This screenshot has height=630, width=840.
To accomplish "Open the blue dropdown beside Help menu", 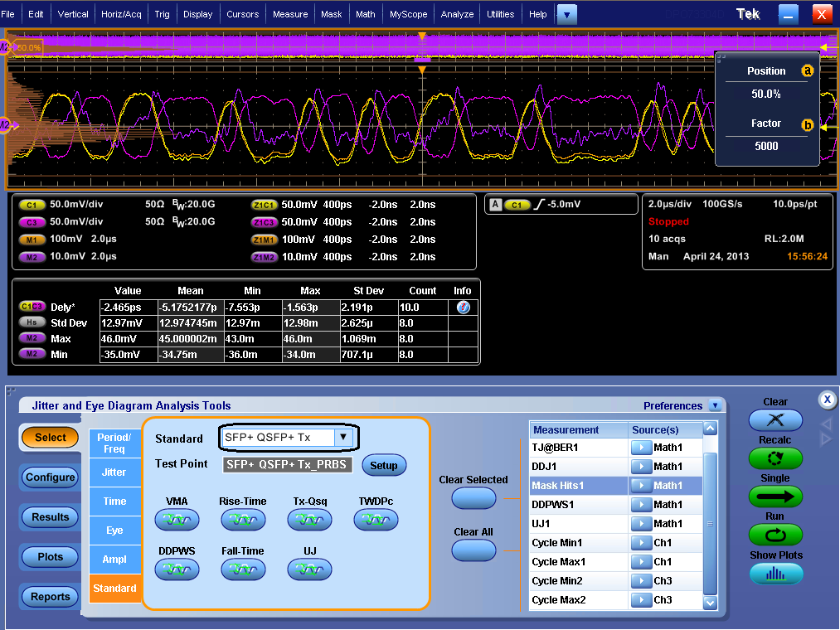I will [566, 14].
